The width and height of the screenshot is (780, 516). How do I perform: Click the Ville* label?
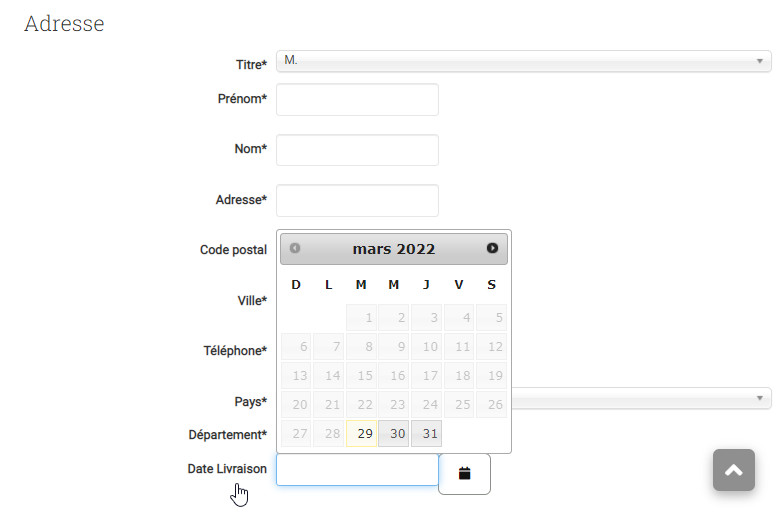252,301
